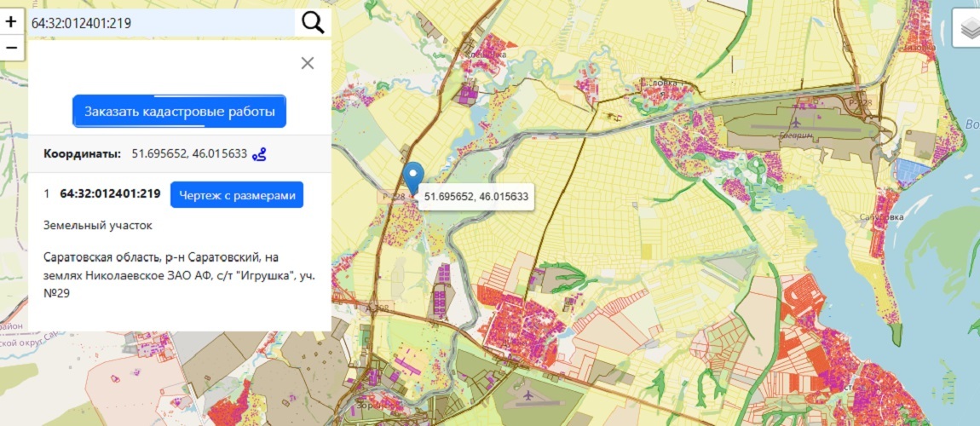
Task: Select the 64:32:012401:219 result entry
Action: 110,194
